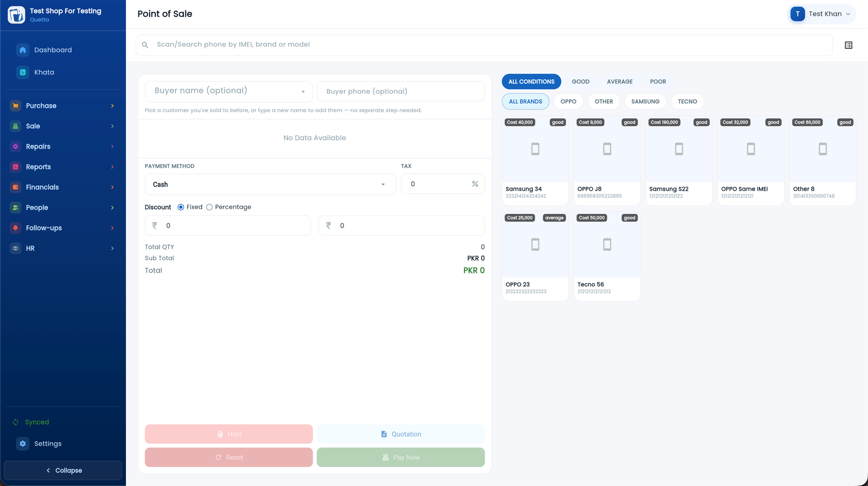The width and height of the screenshot is (868, 486).
Task: Click the Quotation button
Action: pos(400,434)
